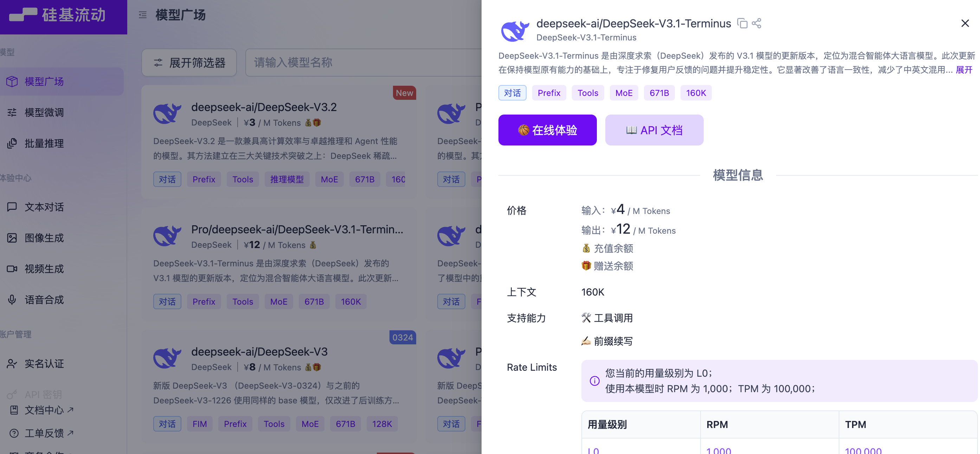
Task: Click the Prefix tag in detail panel
Action: (549, 93)
